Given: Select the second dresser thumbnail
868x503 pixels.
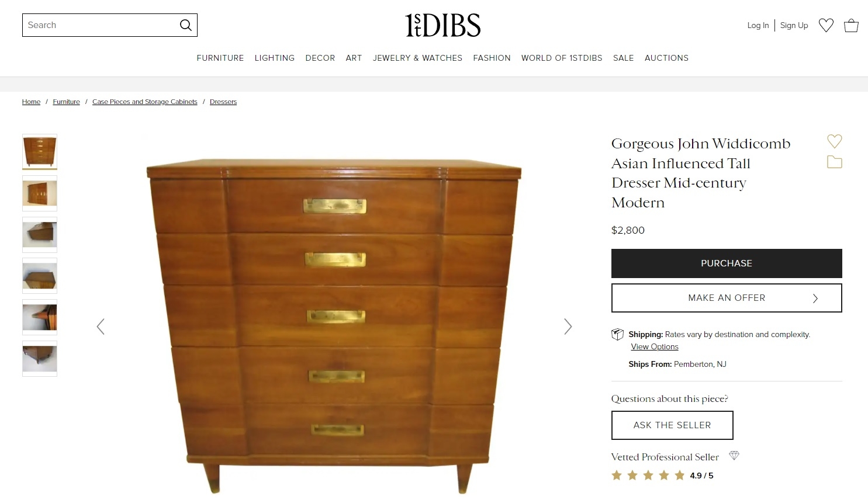Looking at the screenshot, I should click(x=40, y=193).
